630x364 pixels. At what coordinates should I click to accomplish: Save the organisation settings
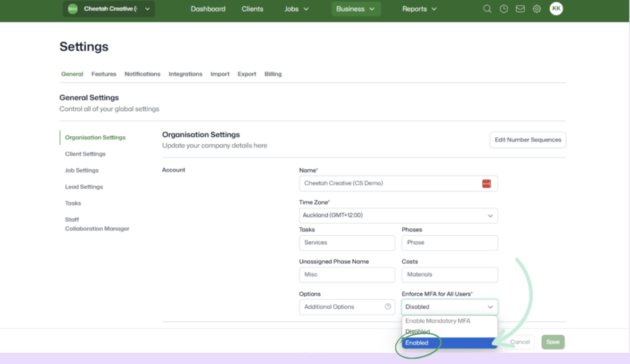pos(552,342)
